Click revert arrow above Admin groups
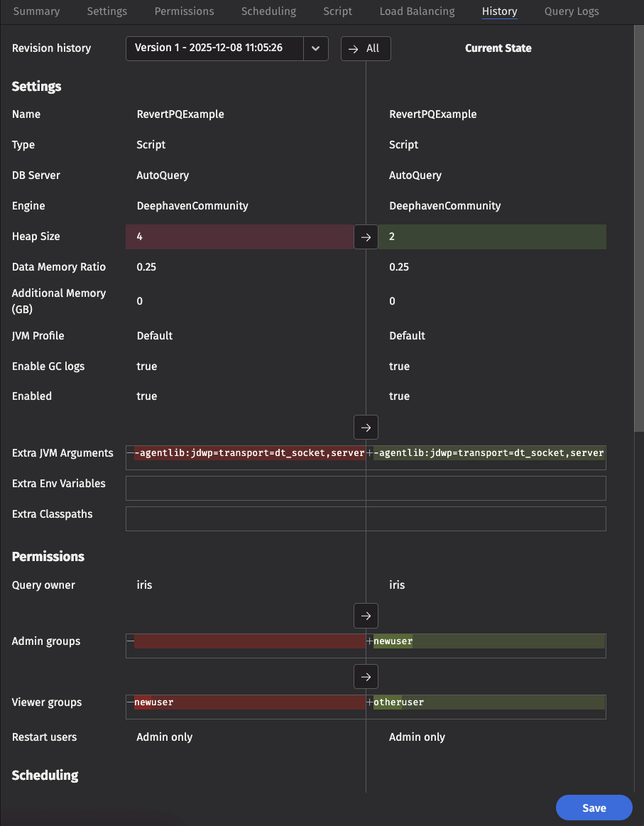644x826 pixels. pos(366,616)
